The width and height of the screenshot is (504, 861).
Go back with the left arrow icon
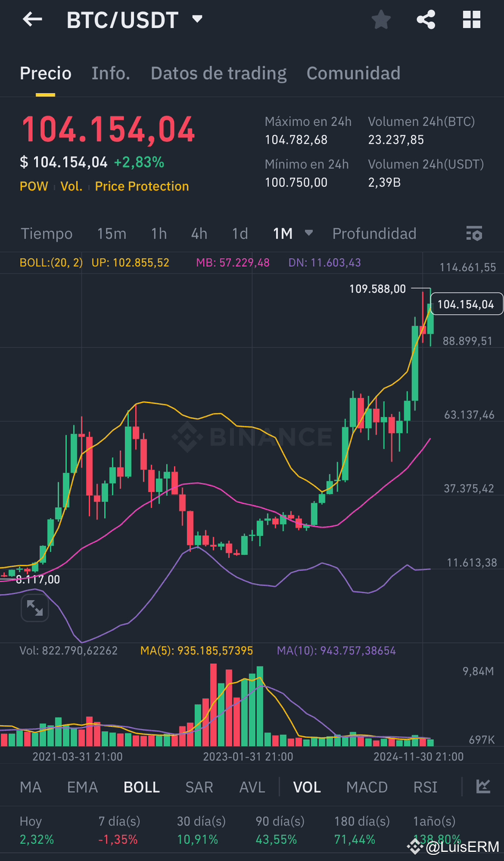click(x=32, y=19)
